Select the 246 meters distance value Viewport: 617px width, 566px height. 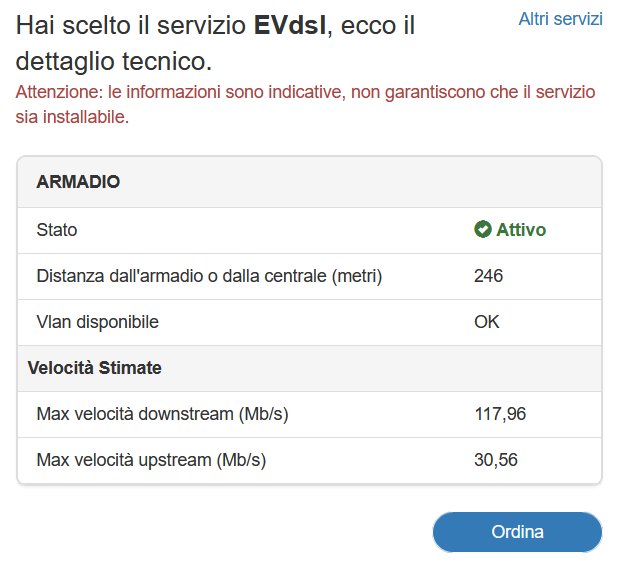tap(488, 276)
